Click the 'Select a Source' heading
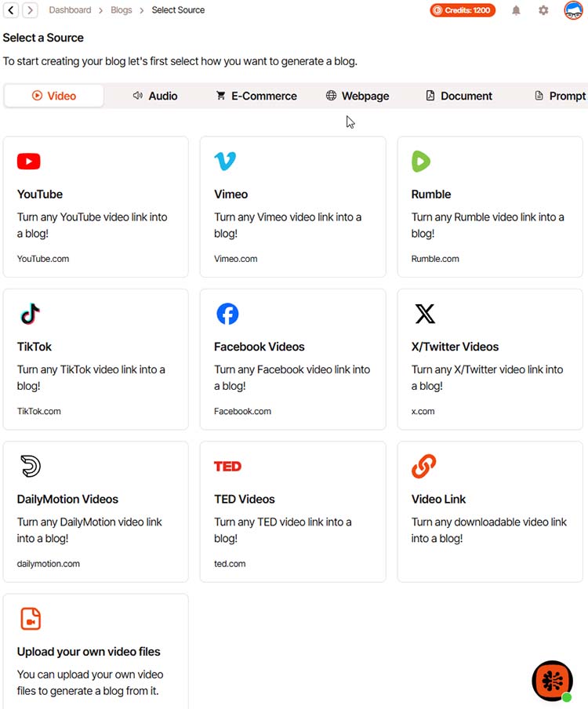 pos(43,38)
